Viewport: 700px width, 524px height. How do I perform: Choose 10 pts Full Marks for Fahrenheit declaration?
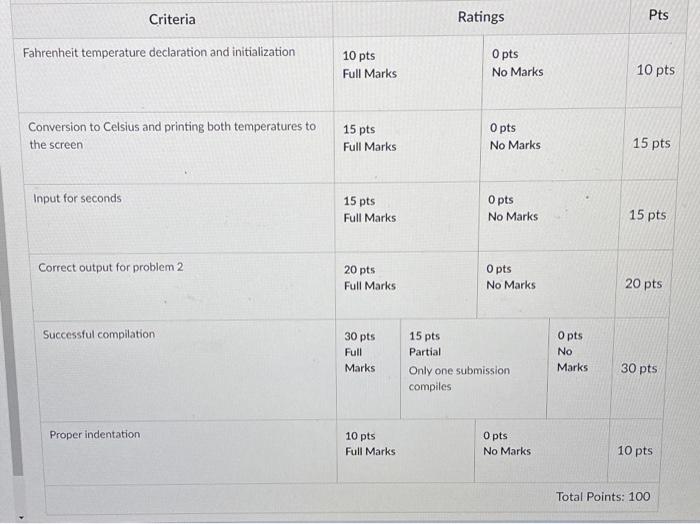click(370, 65)
